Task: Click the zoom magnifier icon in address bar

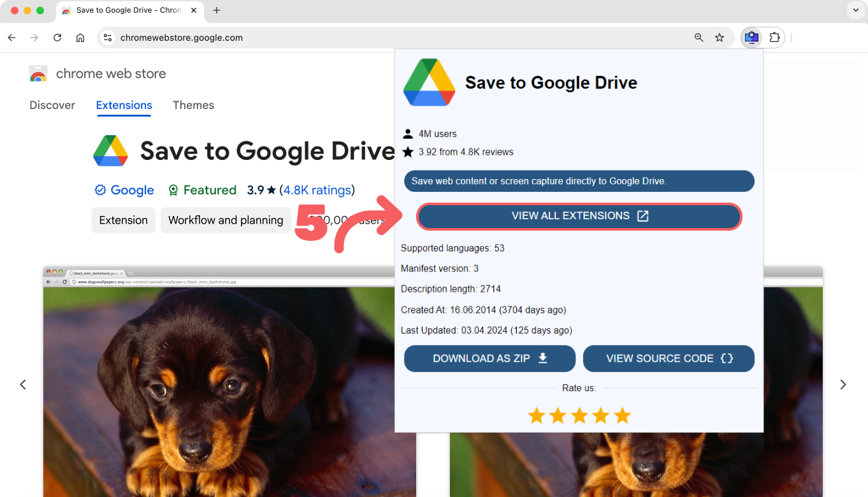Action: point(699,38)
